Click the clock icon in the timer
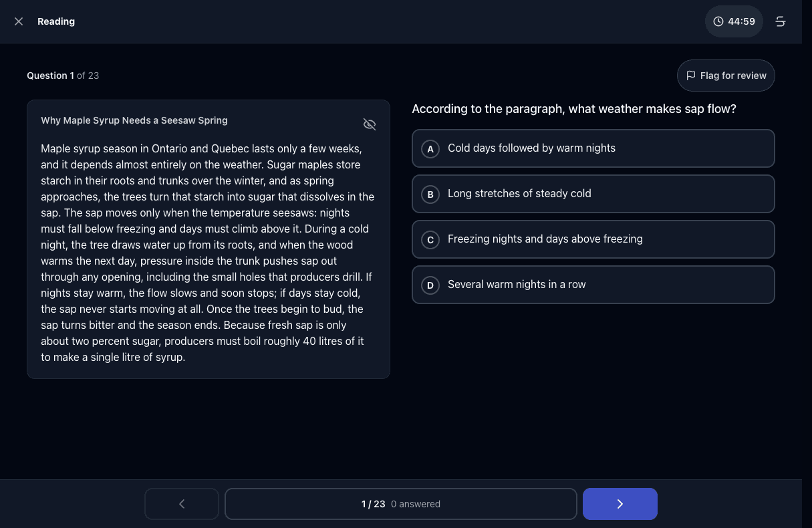The width and height of the screenshot is (812, 528). [x=718, y=21]
